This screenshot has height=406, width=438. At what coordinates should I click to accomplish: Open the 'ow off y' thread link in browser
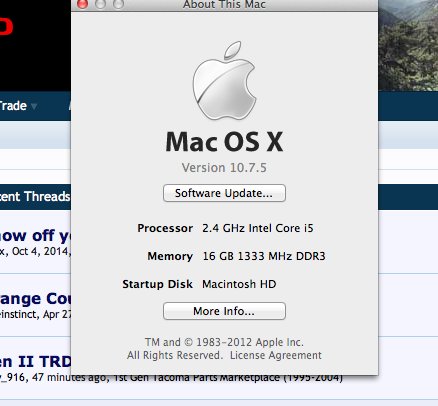[35, 236]
